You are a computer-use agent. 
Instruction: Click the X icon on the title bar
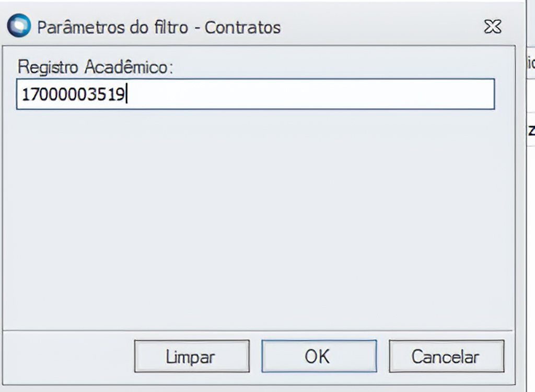point(493,27)
